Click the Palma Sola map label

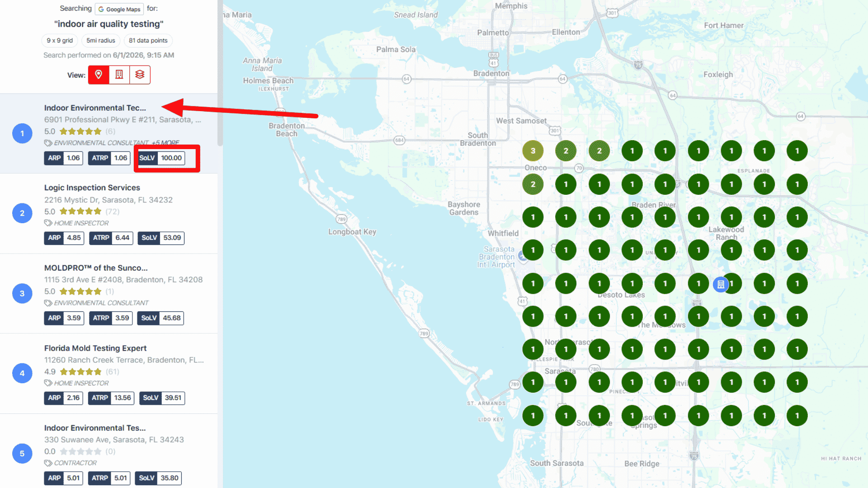point(396,50)
